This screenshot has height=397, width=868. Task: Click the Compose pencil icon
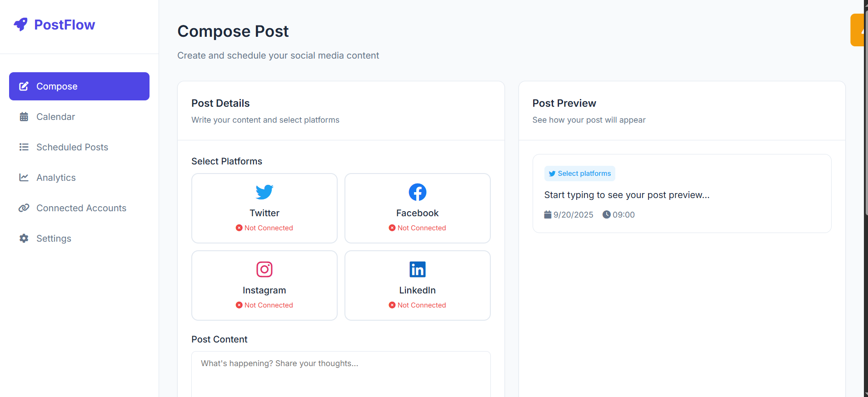pos(24,86)
